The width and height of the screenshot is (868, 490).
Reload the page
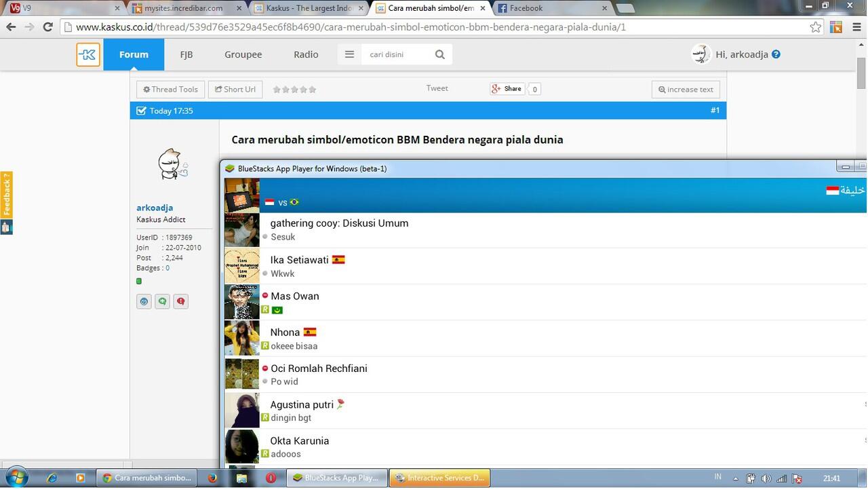pyautogui.click(x=47, y=27)
